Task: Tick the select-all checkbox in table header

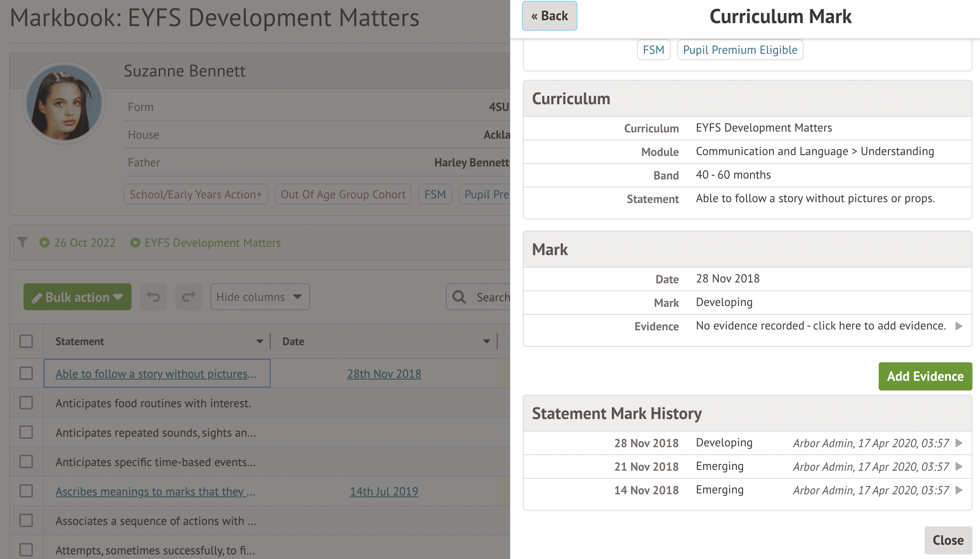Action: coord(26,341)
